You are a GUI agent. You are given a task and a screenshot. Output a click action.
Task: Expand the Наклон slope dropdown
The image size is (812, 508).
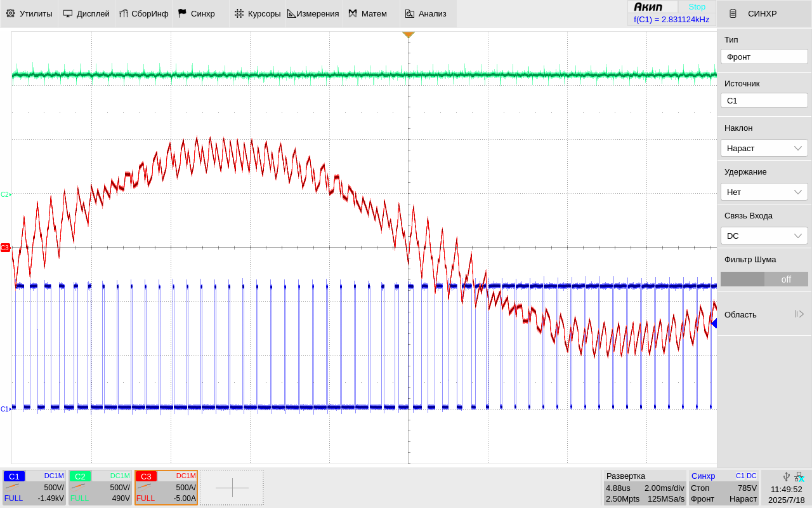click(x=764, y=148)
